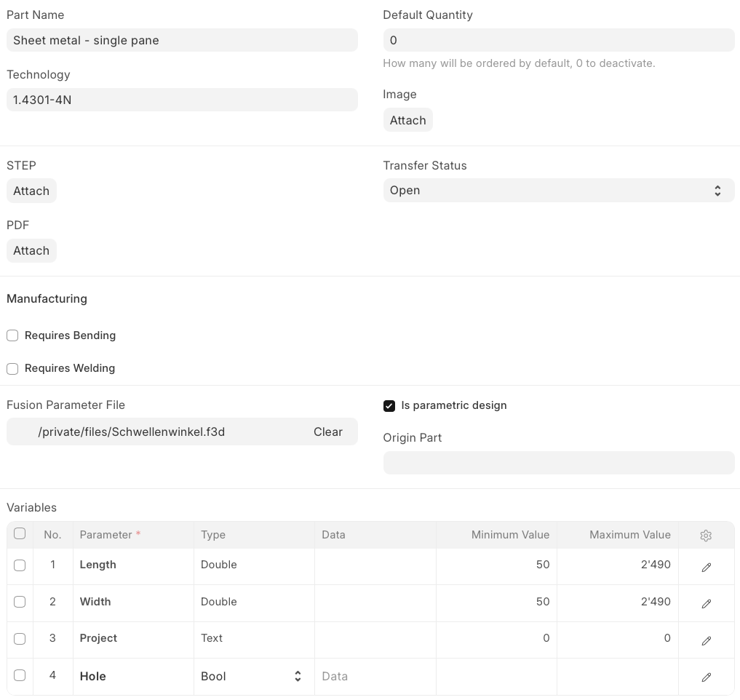Edit the Width row via pencil icon

(706, 603)
